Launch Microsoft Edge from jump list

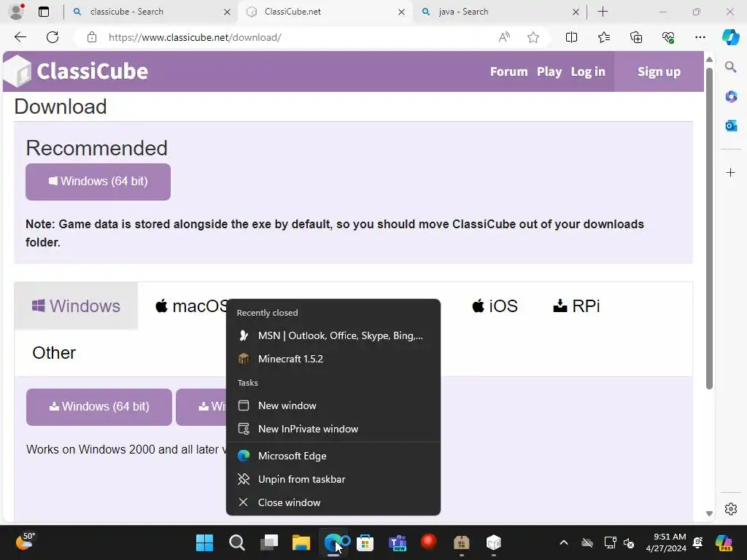pos(333,456)
